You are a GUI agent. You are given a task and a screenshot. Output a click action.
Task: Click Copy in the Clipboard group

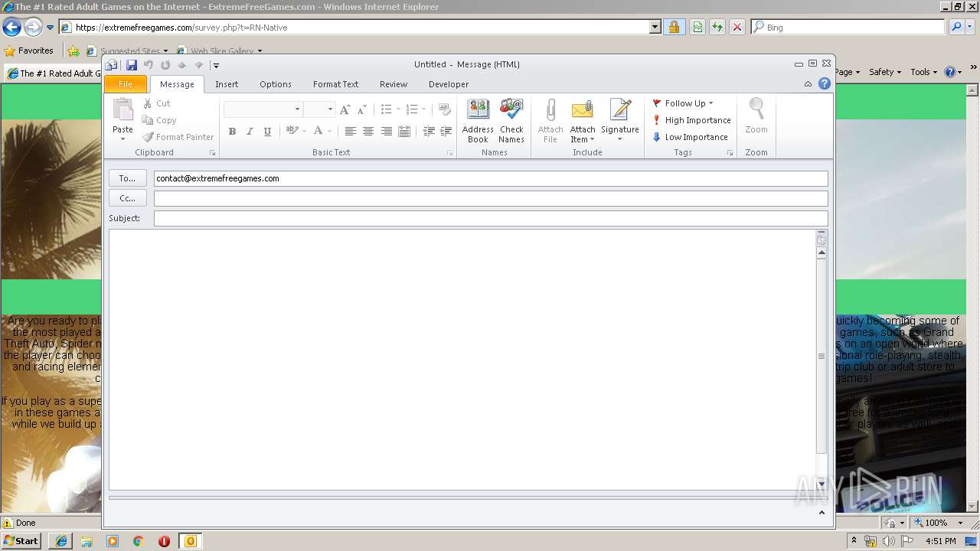(159, 120)
